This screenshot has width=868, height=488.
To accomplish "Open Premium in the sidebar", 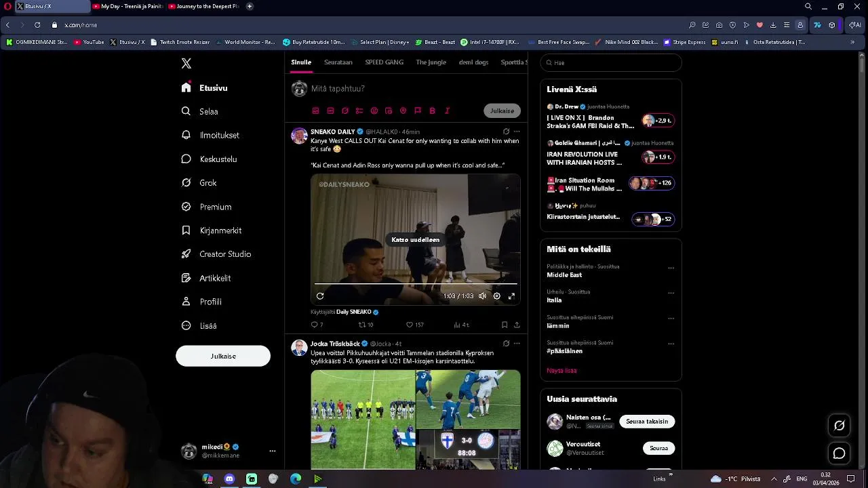I will [x=207, y=207].
